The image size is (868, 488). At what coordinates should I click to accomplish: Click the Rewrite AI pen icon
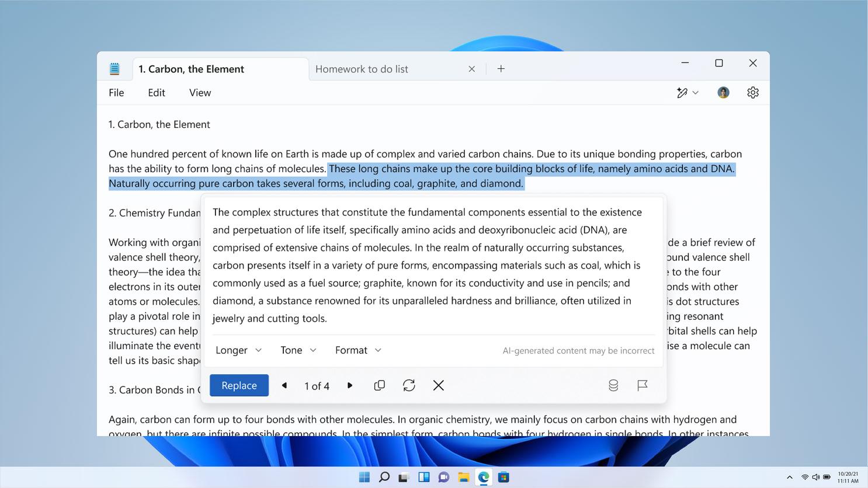click(682, 93)
